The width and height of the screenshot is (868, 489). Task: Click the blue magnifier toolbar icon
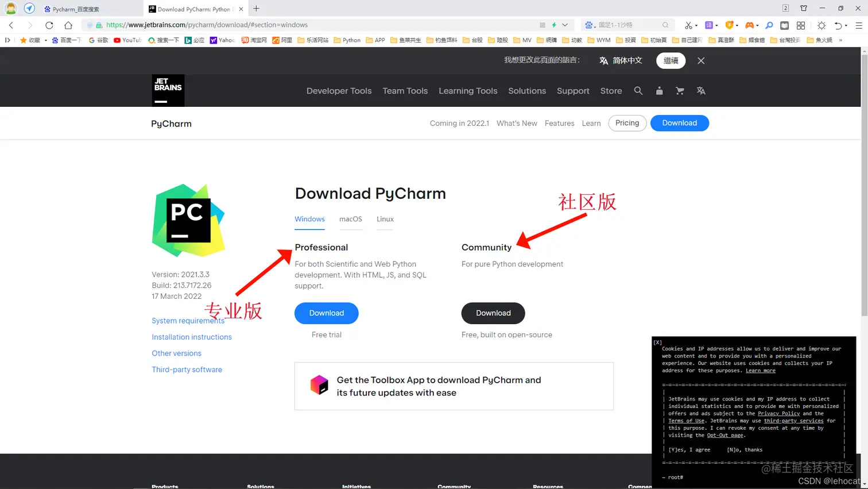(x=769, y=25)
